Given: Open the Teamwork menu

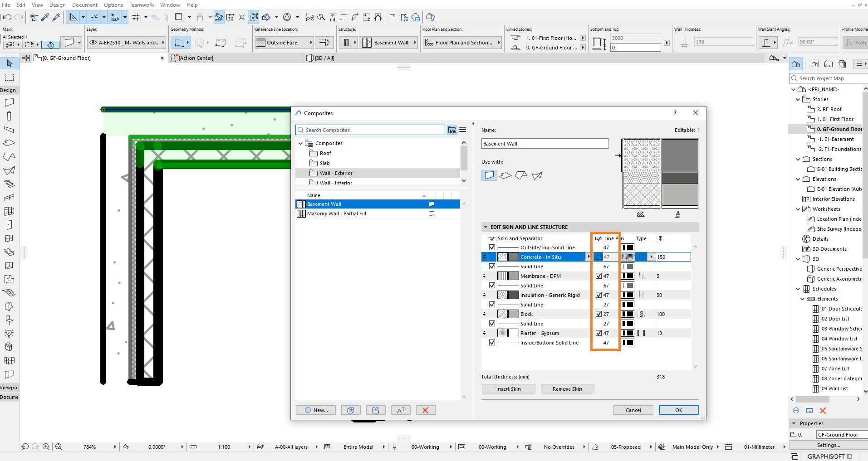Looking at the screenshot, I should pyautogui.click(x=142, y=5).
